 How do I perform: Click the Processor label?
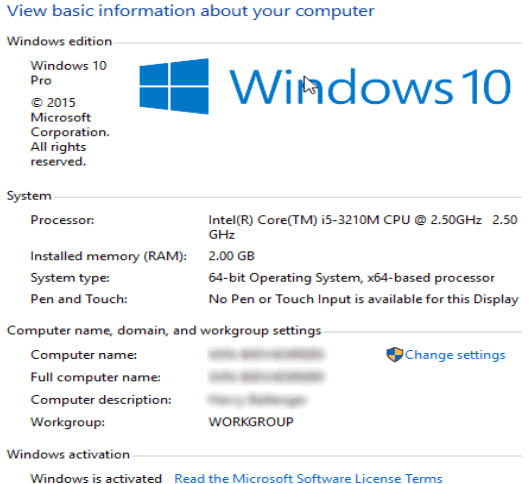(x=62, y=220)
